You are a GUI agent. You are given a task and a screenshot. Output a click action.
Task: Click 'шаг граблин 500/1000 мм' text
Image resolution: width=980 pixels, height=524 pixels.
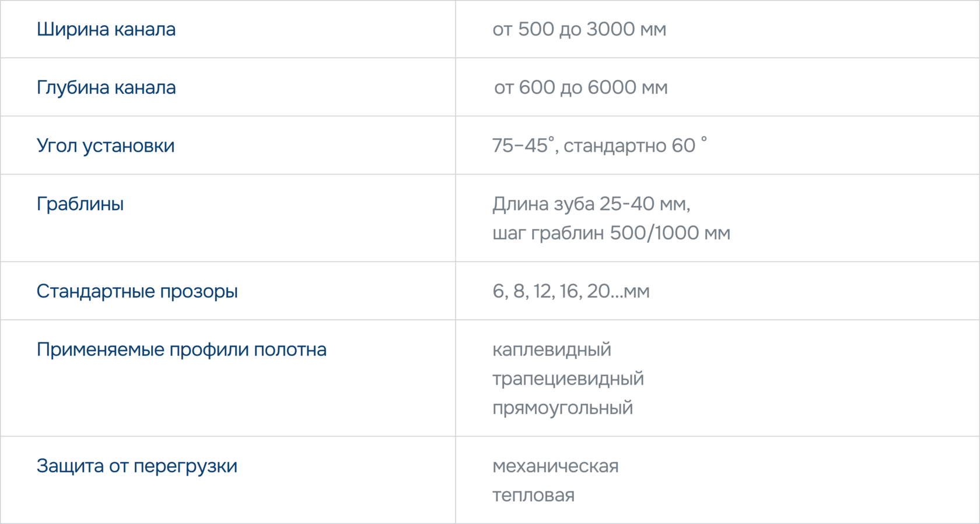click(611, 233)
